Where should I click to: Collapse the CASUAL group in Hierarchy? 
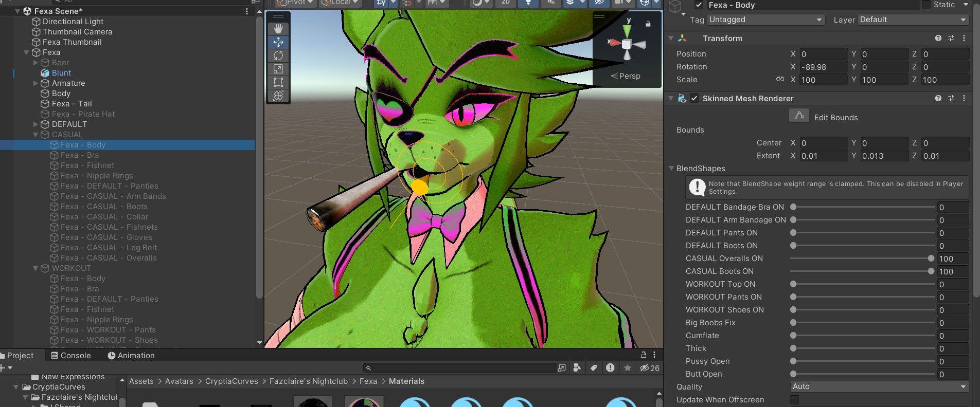click(35, 135)
